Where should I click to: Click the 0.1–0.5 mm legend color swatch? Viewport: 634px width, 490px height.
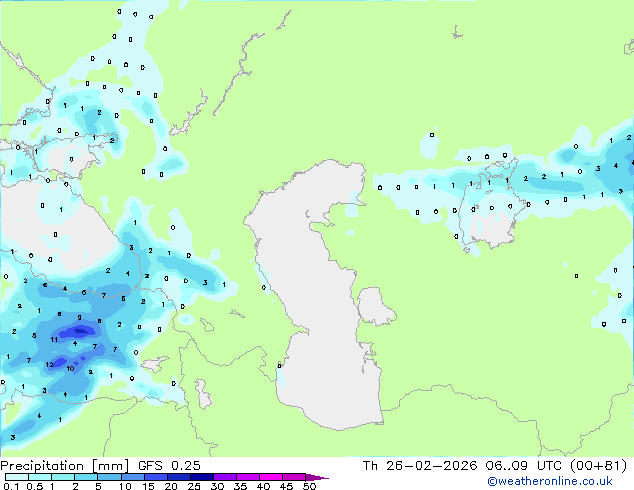pos(17,477)
